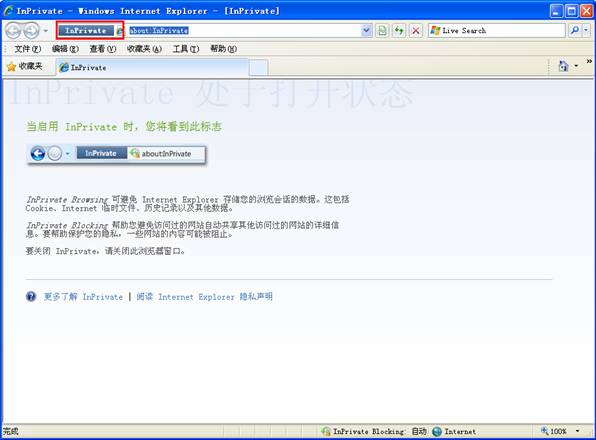The height and width of the screenshot is (440, 596).
Task: Open the 文件(F) menu
Action: pyautogui.click(x=28, y=49)
